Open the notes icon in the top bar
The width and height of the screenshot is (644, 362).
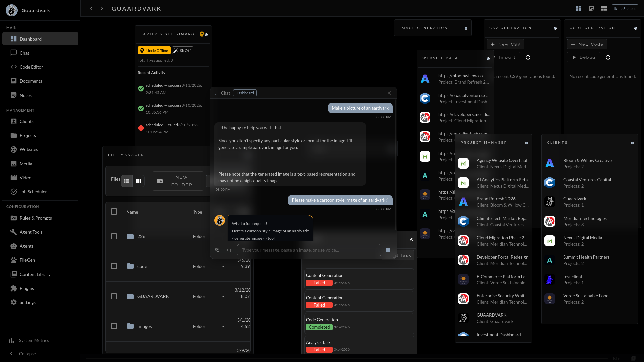tap(591, 8)
